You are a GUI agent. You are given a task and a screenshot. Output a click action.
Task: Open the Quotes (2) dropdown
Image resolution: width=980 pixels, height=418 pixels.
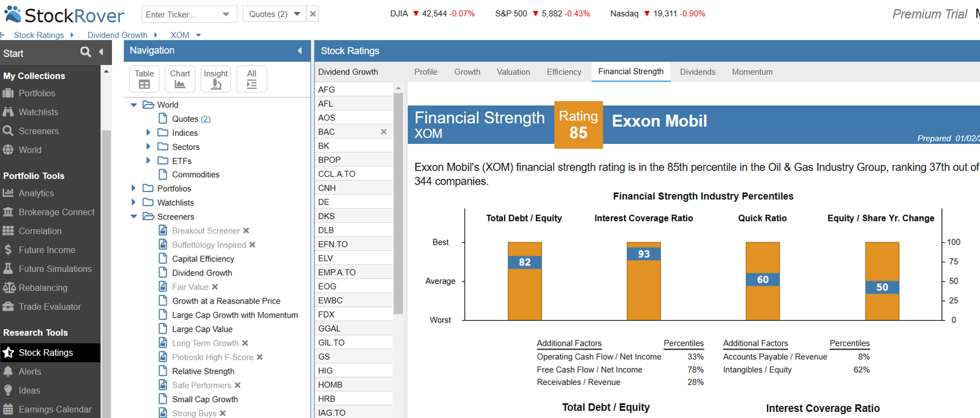(x=297, y=14)
